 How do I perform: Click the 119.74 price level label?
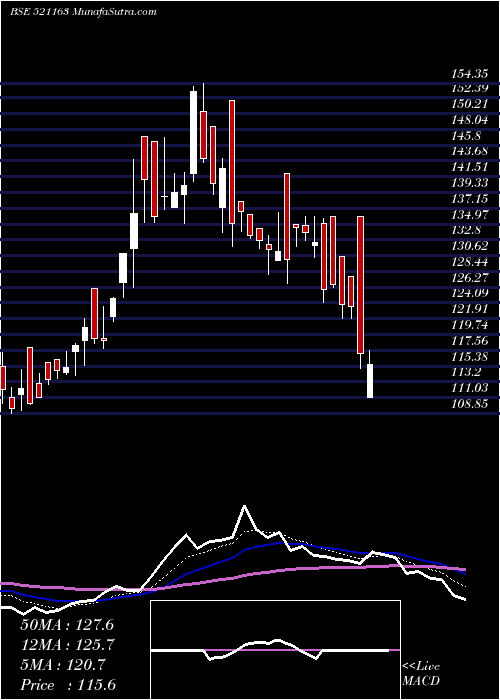468,325
